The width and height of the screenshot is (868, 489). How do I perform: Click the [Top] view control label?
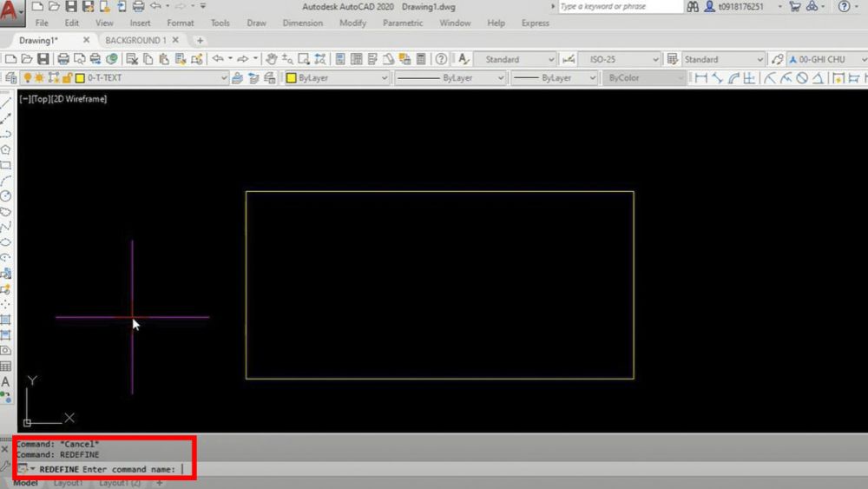tap(41, 99)
